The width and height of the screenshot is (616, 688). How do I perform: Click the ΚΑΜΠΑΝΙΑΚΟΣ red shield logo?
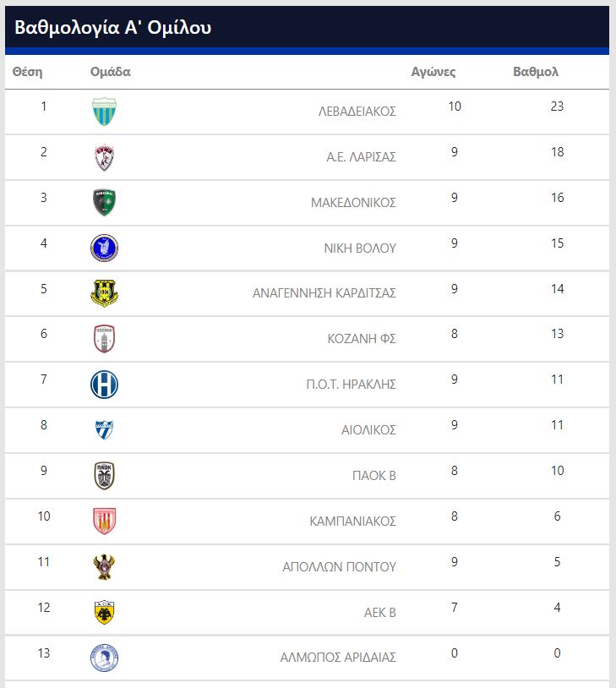click(105, 521)
